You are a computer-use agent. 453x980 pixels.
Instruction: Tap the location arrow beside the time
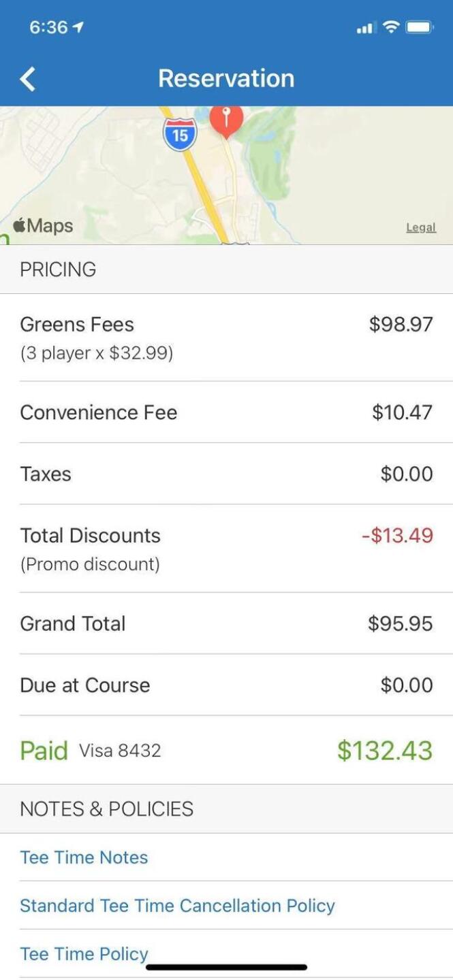(x=79, y=27)
